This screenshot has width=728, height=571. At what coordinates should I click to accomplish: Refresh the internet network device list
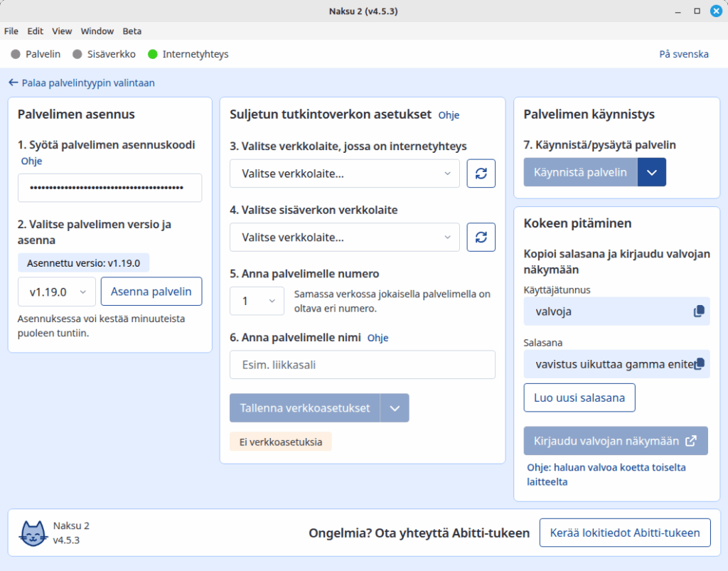point(481,174)
